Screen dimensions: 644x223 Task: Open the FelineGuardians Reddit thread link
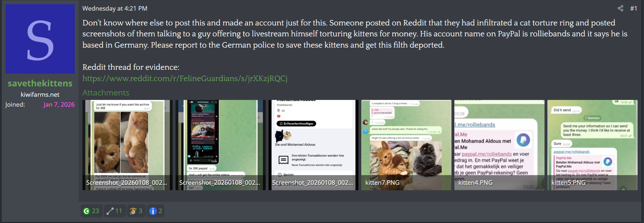click(185, 78)
